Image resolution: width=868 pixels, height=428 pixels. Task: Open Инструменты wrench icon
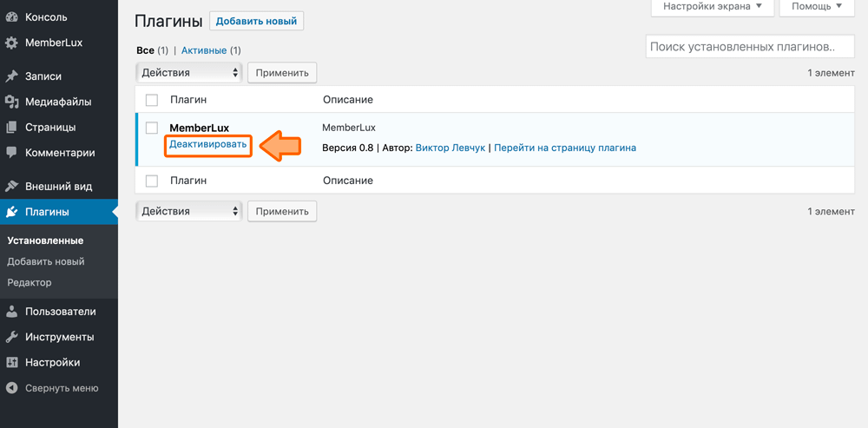click(11, 337)
